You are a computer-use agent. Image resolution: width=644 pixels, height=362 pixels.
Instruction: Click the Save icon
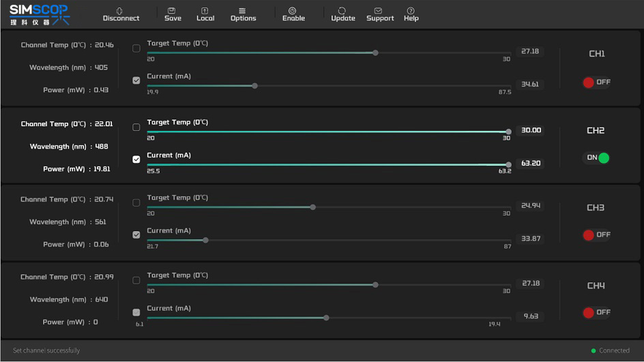173,11
